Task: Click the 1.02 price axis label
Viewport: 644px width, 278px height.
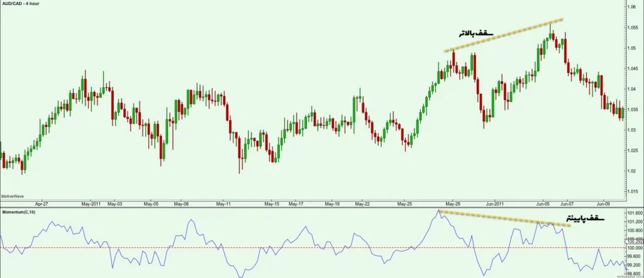Action: (632, 171)
